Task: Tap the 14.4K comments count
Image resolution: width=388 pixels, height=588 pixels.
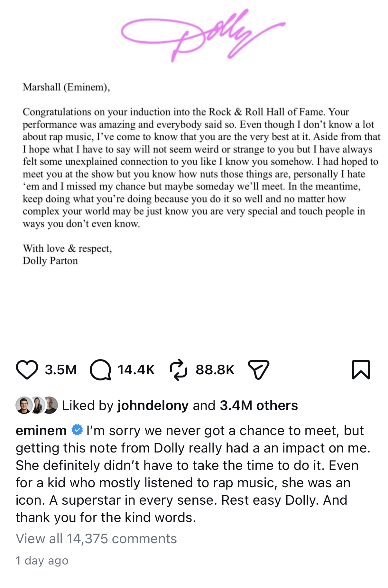Action: click(x=136, y=370)
